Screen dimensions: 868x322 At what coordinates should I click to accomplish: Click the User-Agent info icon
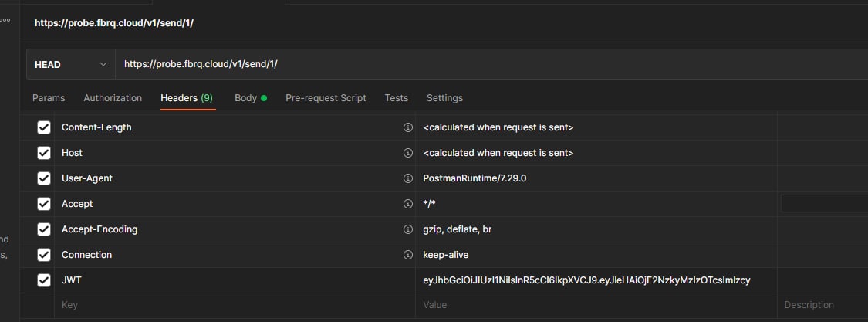tap(408, 178)
